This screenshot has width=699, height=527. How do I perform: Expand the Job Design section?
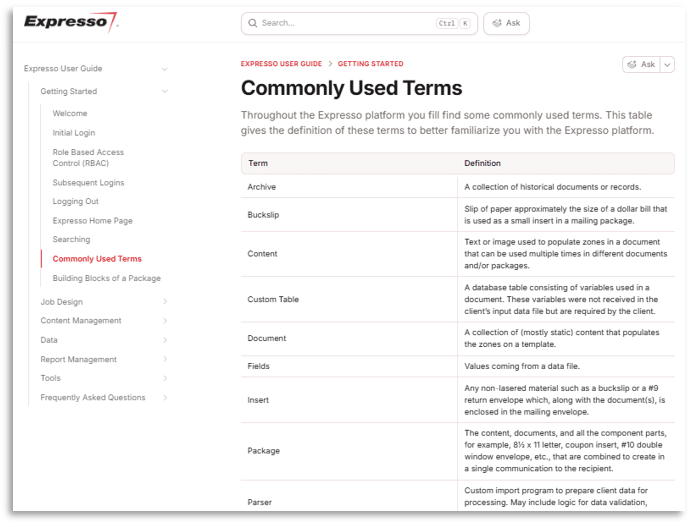165,302
